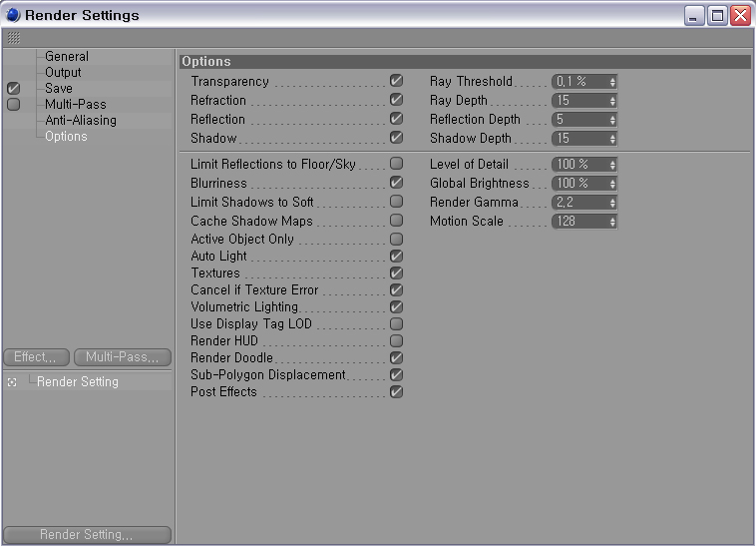Screen dimensions: 756x546
Task: Check the Render HUD box
Action: (396, 341)
